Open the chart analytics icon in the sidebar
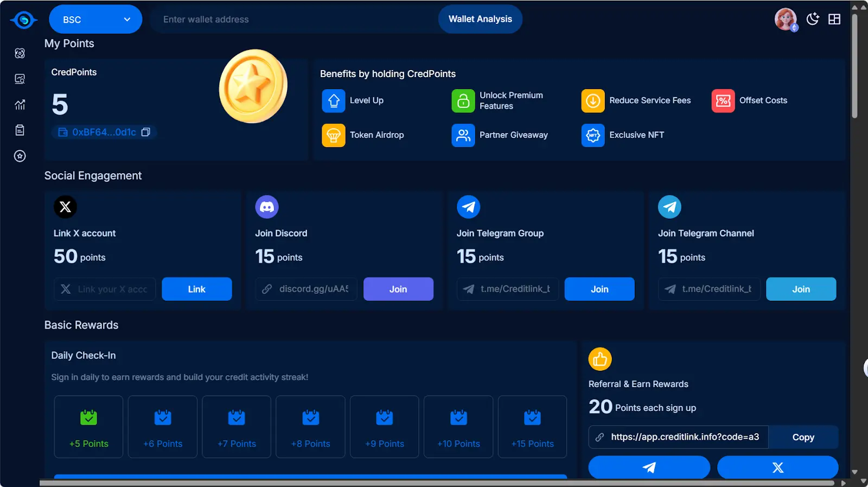 20,105
